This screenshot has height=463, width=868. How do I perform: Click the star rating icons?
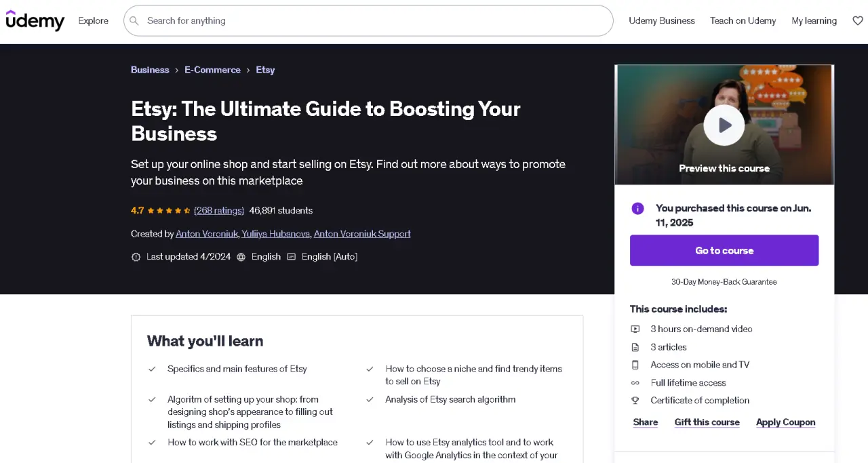point(169,211)
